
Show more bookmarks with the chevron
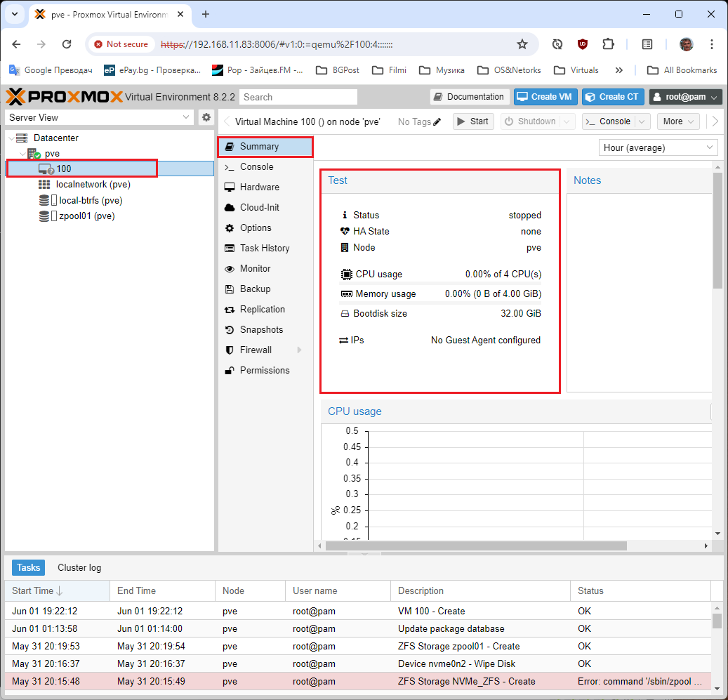tap(619, 70)
